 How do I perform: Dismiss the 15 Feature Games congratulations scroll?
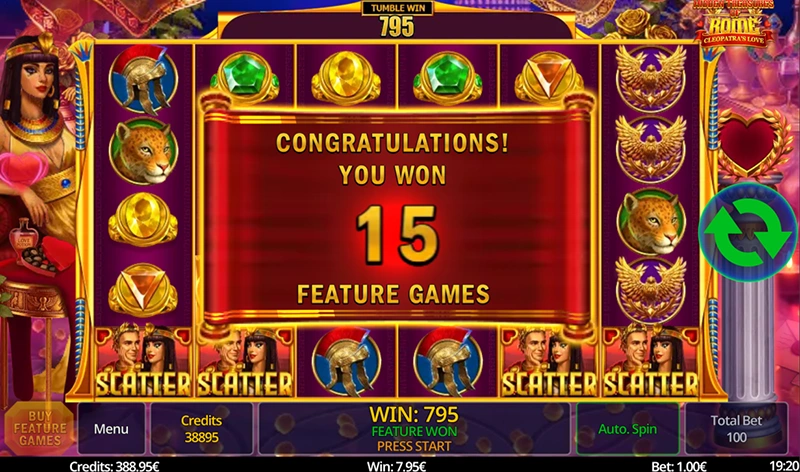396,217
